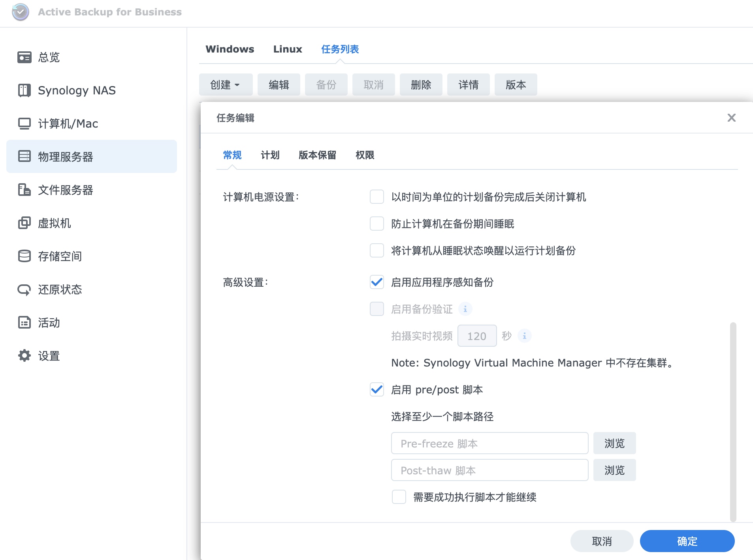The image size is (753, 560).
Task: Open the 文件服务器 file server icon
Action: pyautogui.click(x=24, y=190)
